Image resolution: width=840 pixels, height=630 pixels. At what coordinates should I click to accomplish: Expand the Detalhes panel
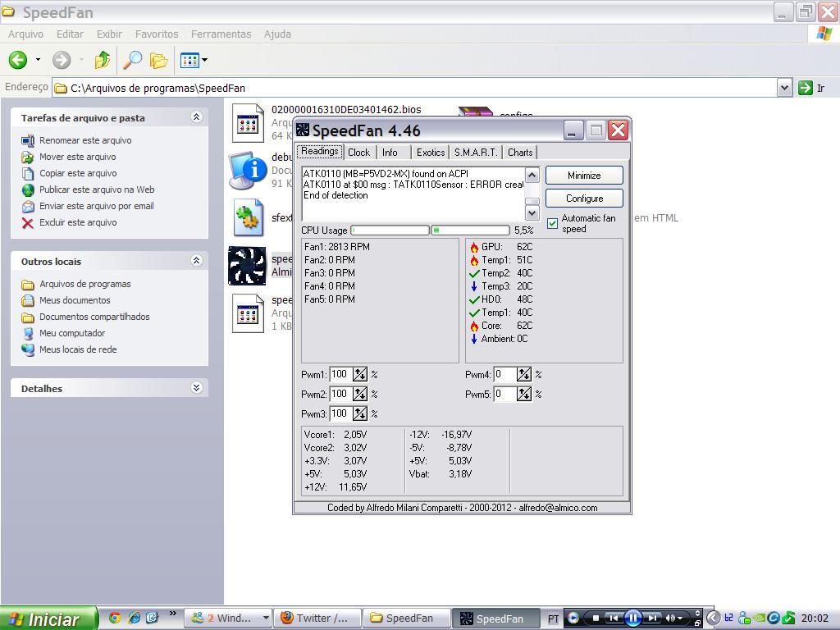coord(197,388)
